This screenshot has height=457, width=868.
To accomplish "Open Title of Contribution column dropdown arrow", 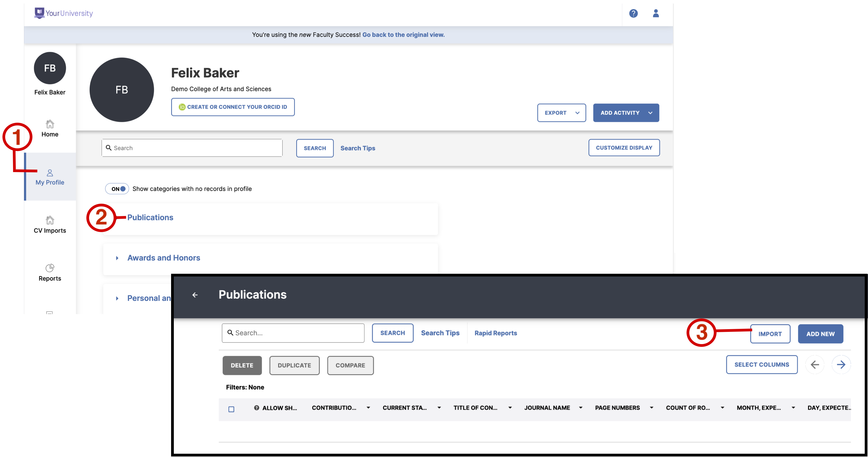I will pos(510,408).
